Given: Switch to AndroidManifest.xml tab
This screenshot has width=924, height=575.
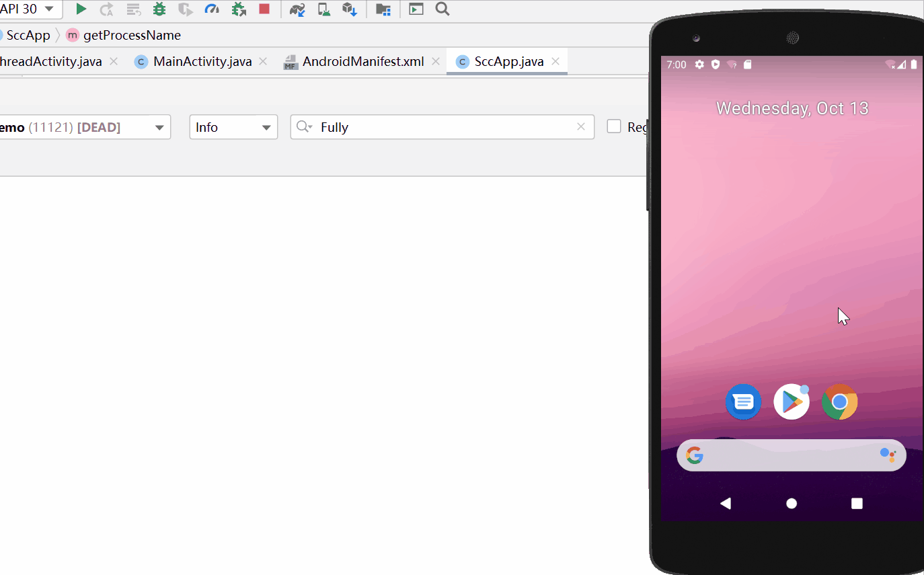Looking at the screenshot, I should pos(362,62).
